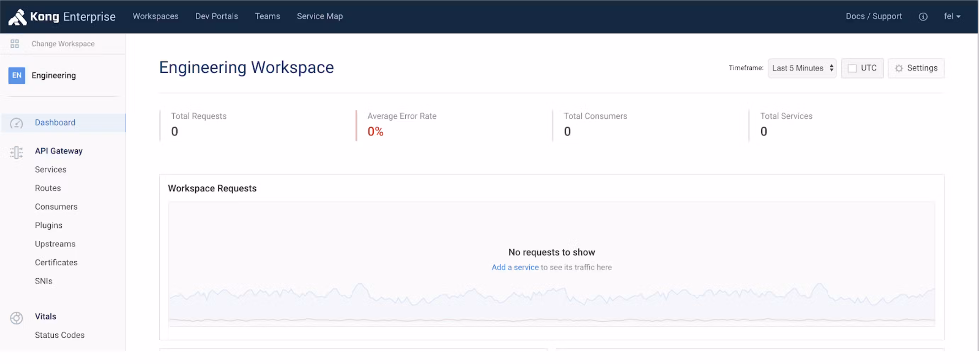This screenshot has height=364, width=980.
Task: Open Service Map from top navigation
Action: (319, 16)
